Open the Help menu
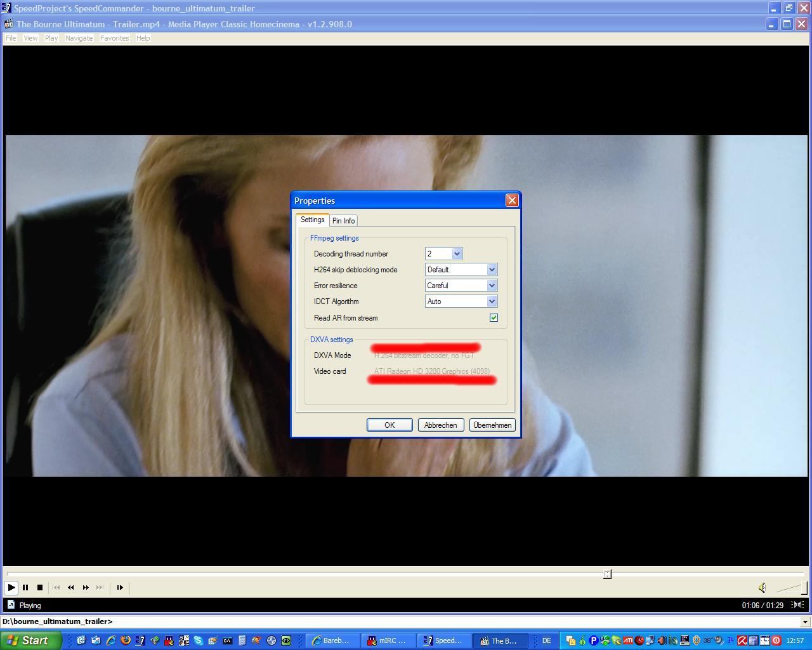Screen dimensions: 812x650 (143, 38)
